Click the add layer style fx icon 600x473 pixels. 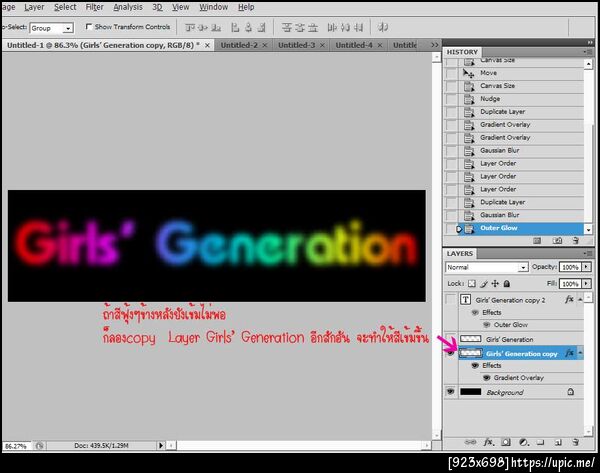pos(489,442)
